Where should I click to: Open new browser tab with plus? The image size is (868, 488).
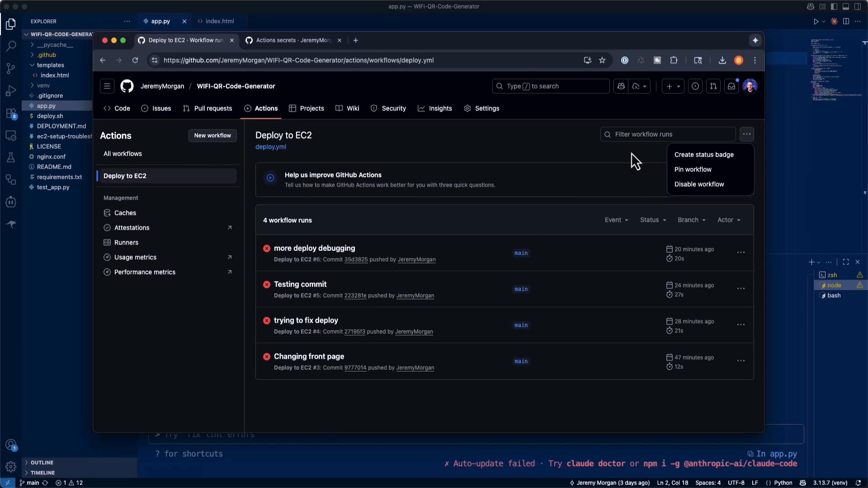pyautogui.click(x=356, y=40)
